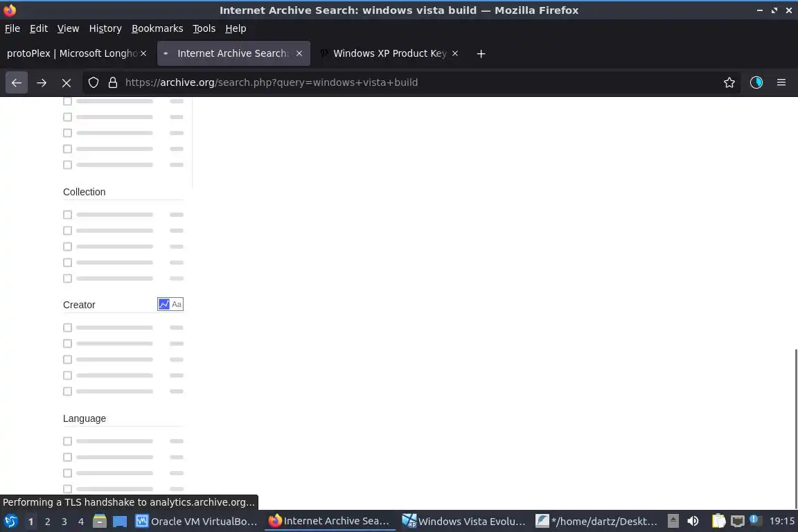The height and width of the screenshot is (532, 798).
Task: Tick last placeholder checkbox under Collection
Action: click(x=67, y=278)
